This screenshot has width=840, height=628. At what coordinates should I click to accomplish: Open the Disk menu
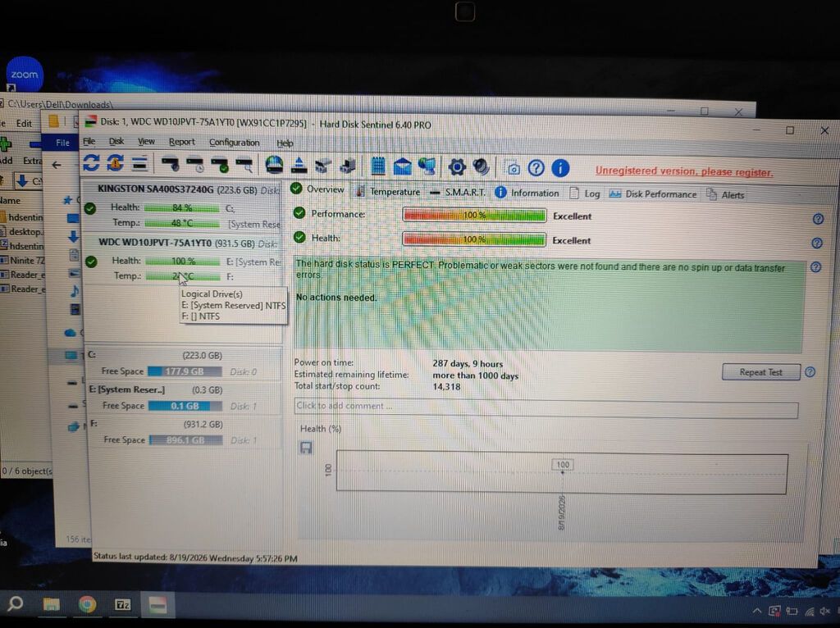pos(116,141)
